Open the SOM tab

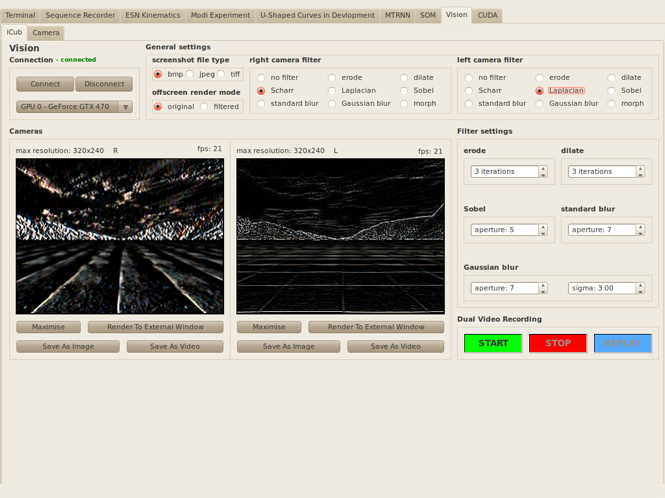(428, 15)
